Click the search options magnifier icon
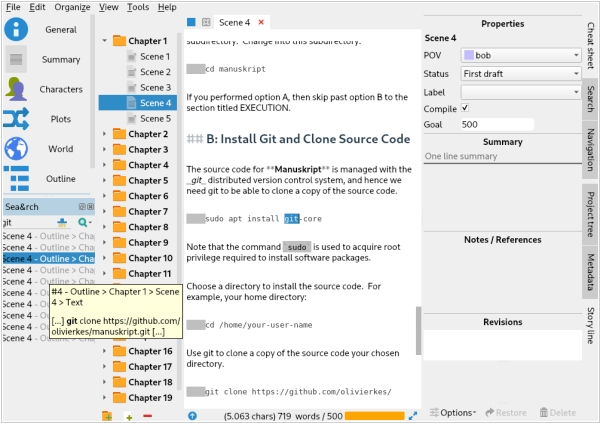600x423 pixels. (83, 223)
